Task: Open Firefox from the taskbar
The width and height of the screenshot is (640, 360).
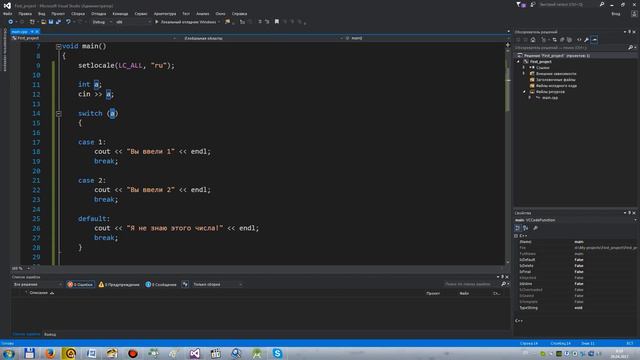Action: coord(50,353)
